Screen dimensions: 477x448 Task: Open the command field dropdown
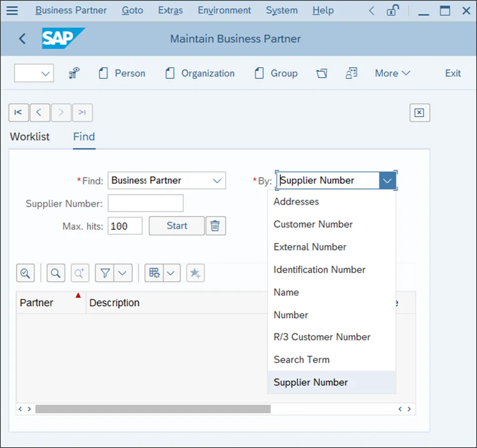click(45, 74)
